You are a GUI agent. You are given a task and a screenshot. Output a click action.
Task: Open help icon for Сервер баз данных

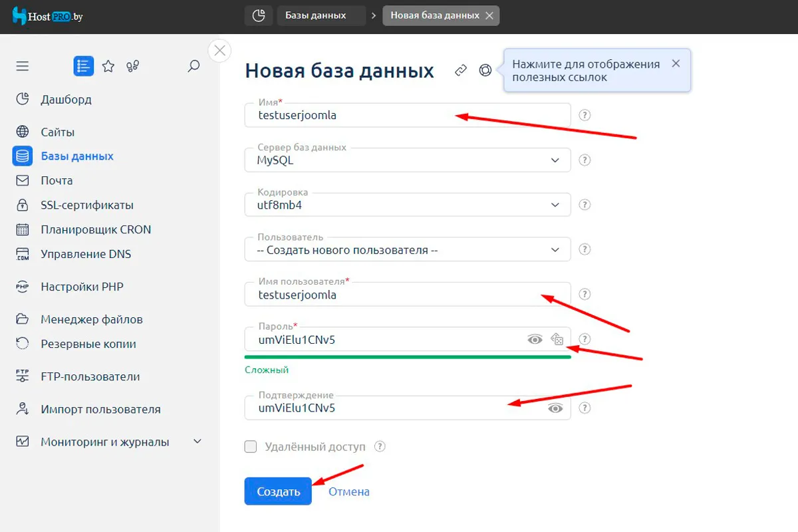(585, 160)
